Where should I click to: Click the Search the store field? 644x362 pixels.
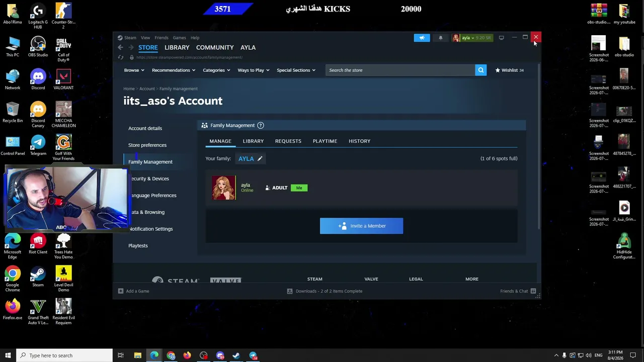(400, 70)
